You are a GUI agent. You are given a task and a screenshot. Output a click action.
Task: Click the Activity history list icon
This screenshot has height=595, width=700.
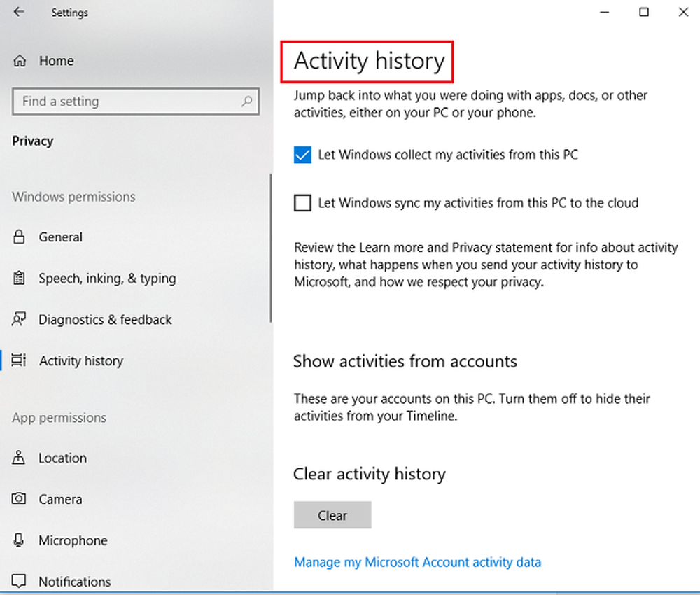point(19,360)
